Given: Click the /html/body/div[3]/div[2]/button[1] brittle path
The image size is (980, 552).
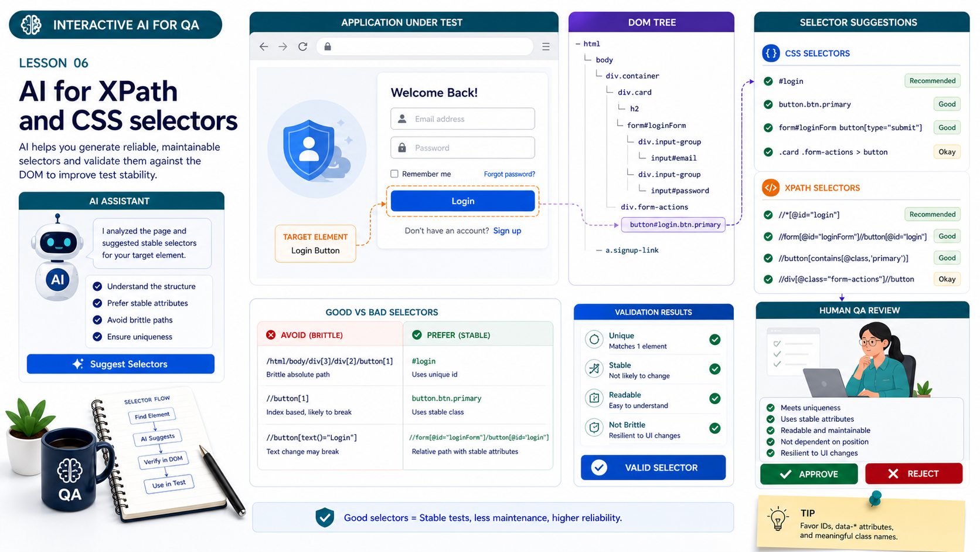Looking at the screenshot, I should pyautogui.click(x=329, y=361).
